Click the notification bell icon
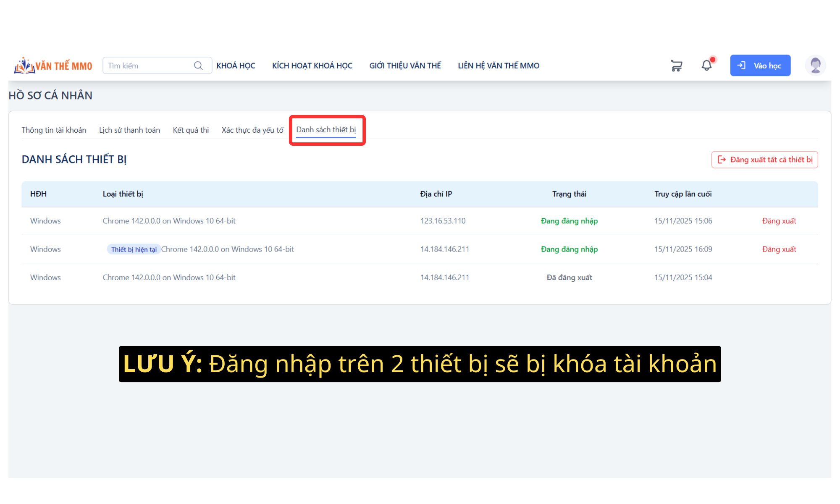 707,65
